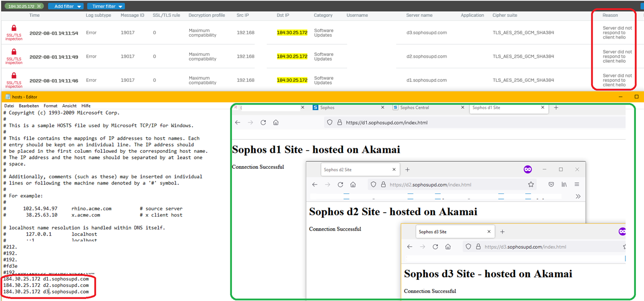
Task: Close the Sophos d1 Site tab
Action: [543, 108]
